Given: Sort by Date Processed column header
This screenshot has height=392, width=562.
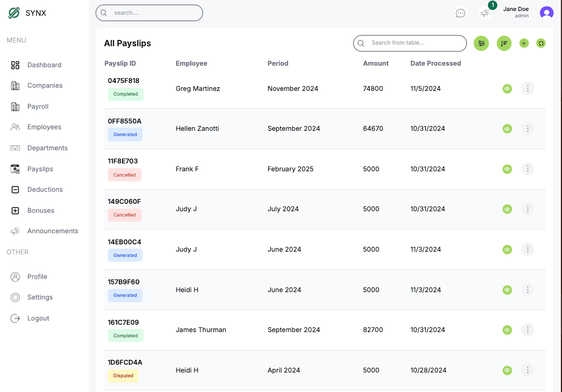Looking at the screenshot, I should click(435, 64).
